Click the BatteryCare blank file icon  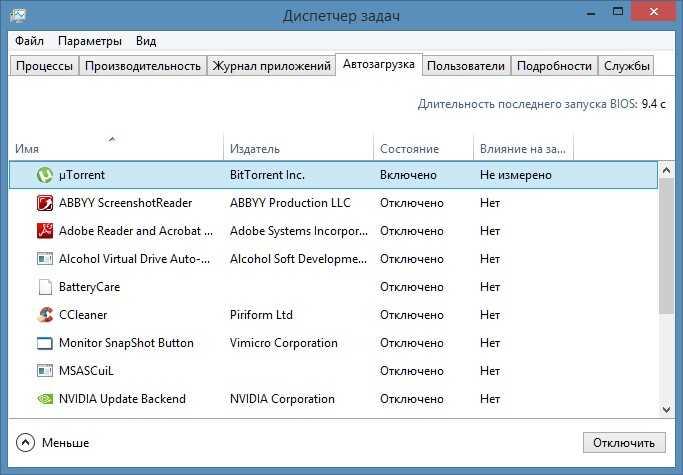(44, 287)
